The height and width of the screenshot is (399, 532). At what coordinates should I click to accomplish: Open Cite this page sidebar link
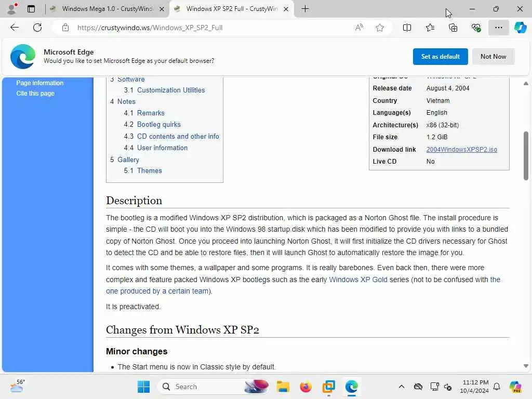(x=35, y=94)
